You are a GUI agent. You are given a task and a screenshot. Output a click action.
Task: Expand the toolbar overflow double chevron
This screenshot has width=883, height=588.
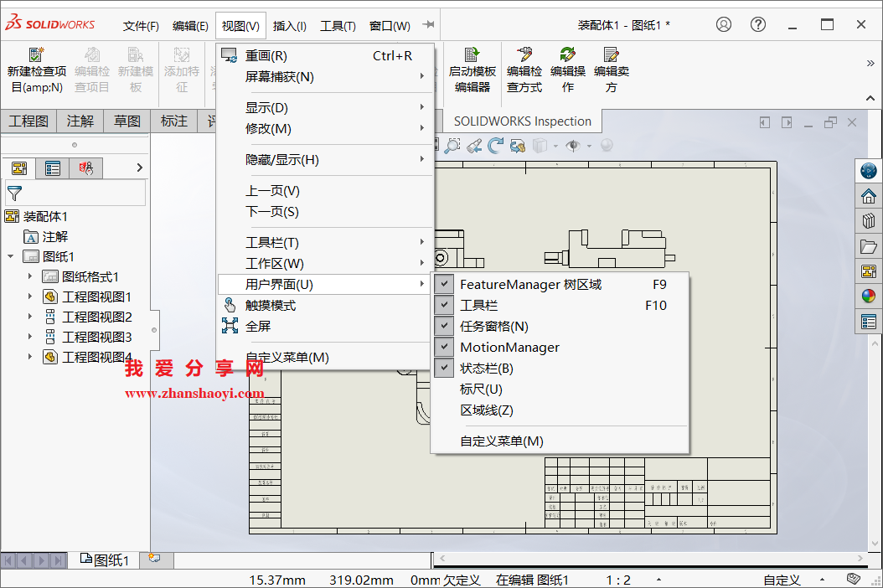click(870, 63)
